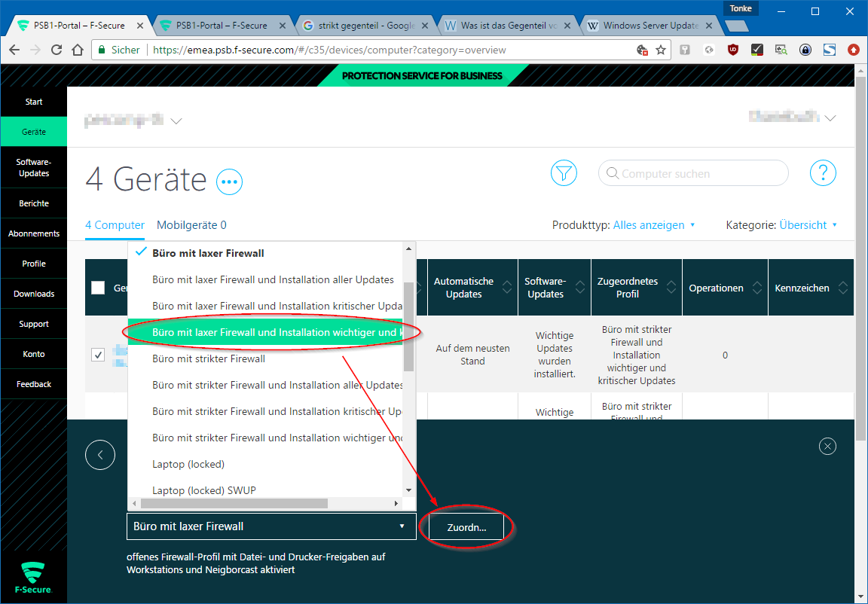Go back using the browser back arrow
This screenshot has height=604, width=868.
tap(14, 50)
